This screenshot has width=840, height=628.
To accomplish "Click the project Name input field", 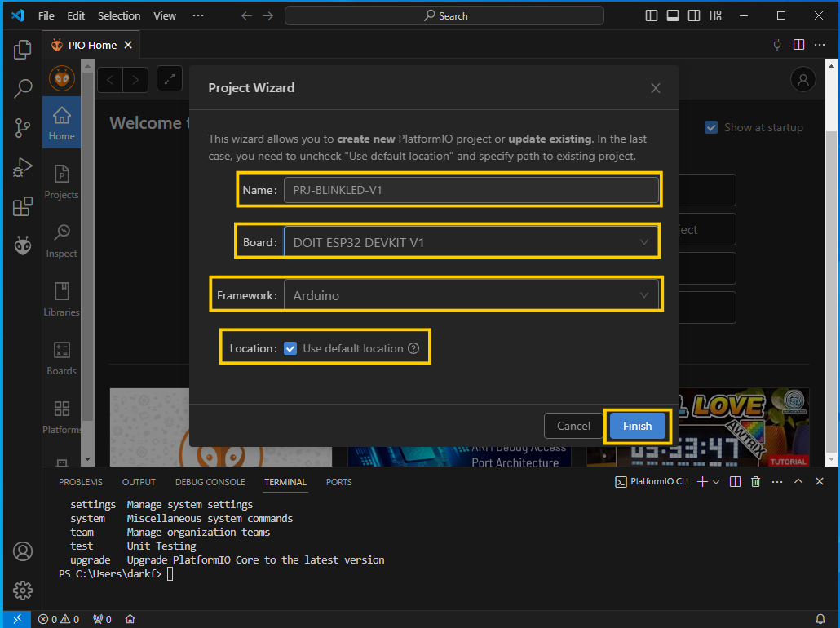I will coord(471,190).
